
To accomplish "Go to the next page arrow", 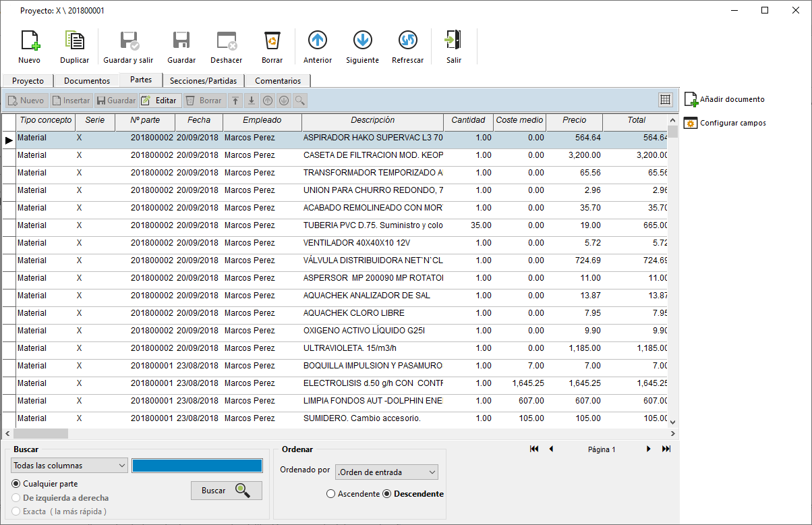I will coord(649,449).
